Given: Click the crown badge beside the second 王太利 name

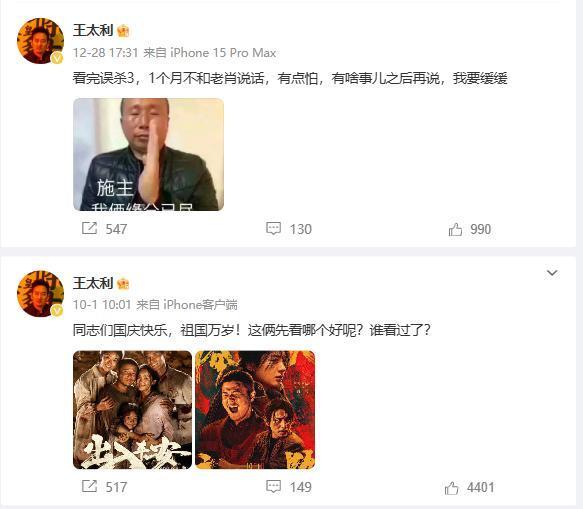Looking at the screenshot, I should (123, 284).
